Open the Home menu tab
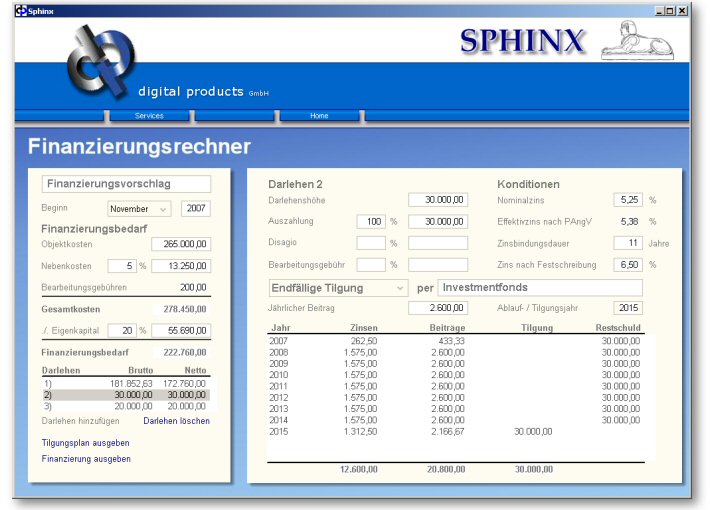This screenshot has width=710, height=510. pos(319,116)
